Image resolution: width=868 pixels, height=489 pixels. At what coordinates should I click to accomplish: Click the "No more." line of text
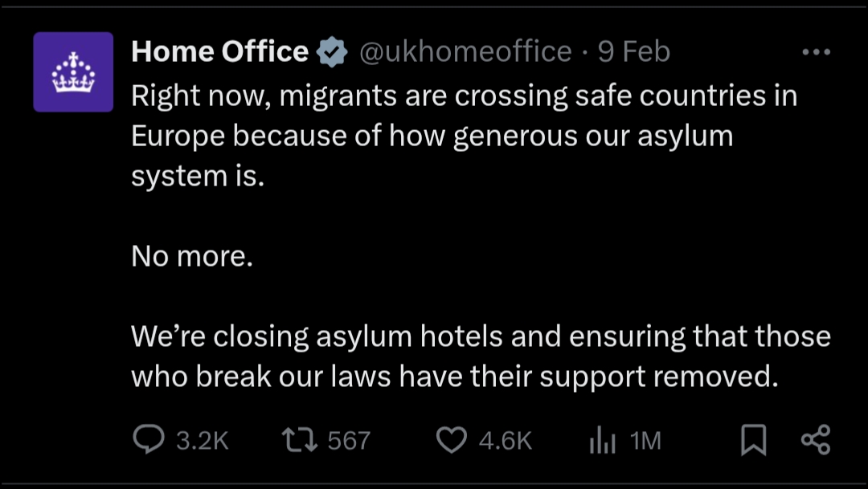point(191,256)
